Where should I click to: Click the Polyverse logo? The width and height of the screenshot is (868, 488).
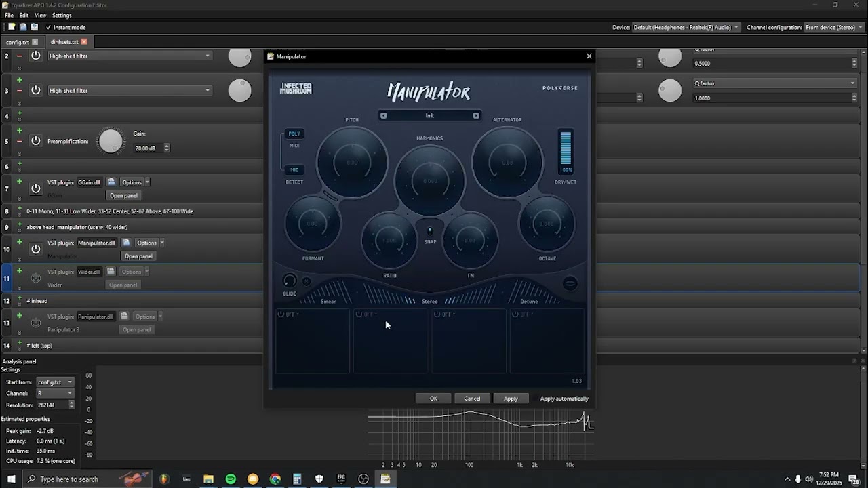(x=560, y=88)
